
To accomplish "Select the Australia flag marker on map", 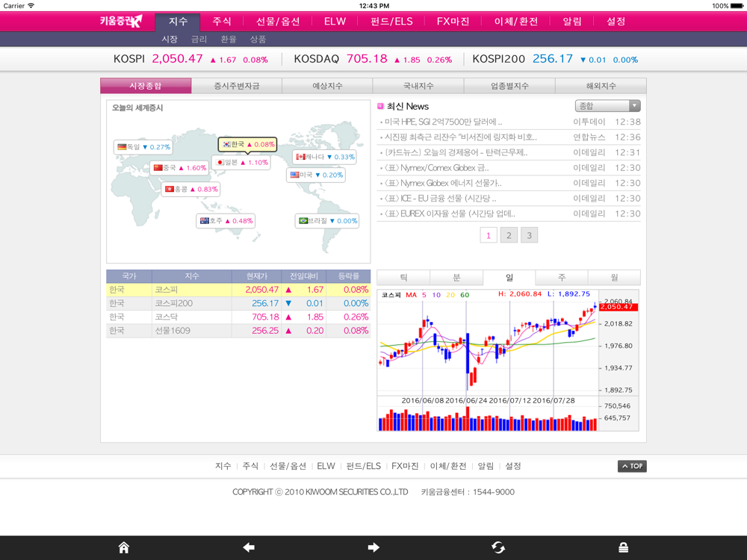I will 226,221.
